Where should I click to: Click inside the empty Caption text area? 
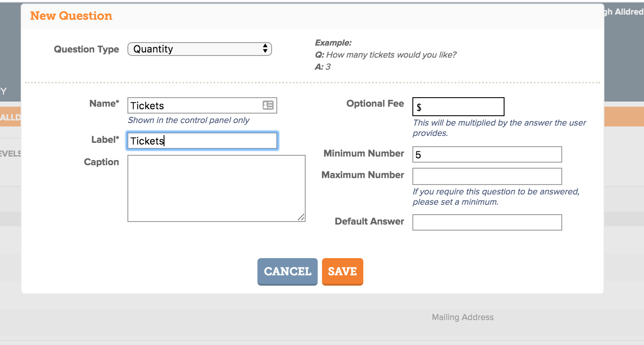point(217,188)
